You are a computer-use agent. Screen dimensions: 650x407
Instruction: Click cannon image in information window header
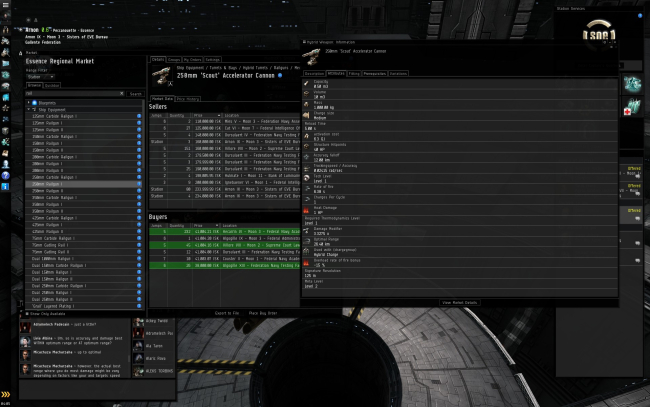312,56
